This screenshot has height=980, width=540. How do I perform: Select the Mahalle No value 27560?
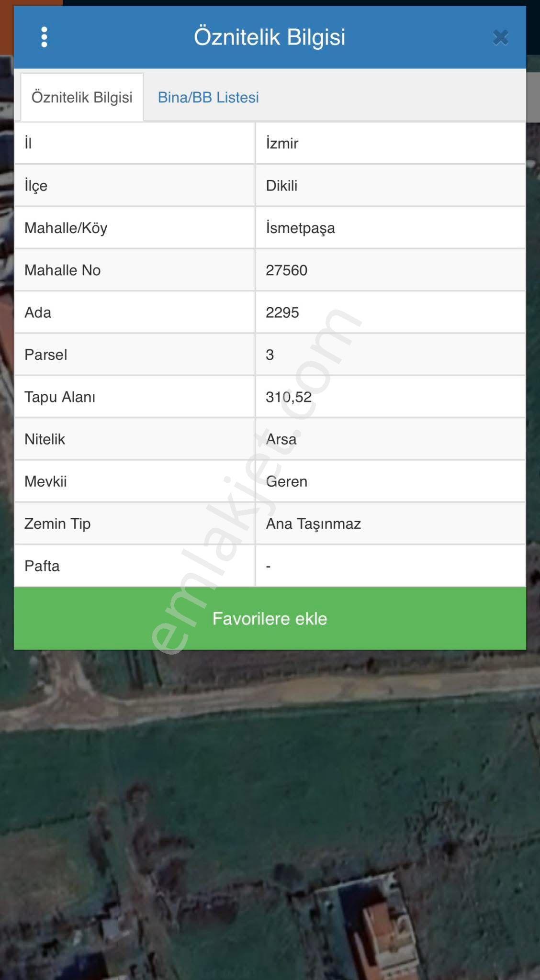287,270
